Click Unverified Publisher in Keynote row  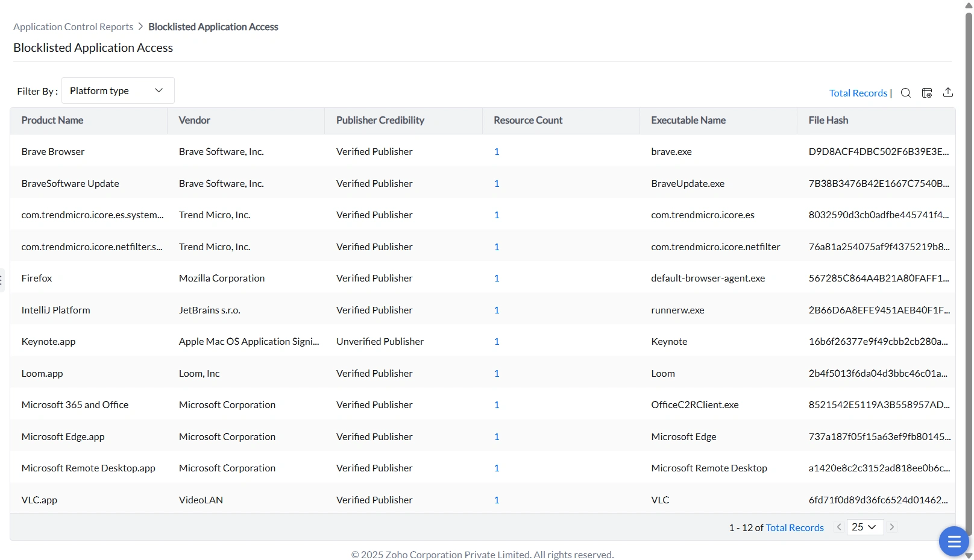(380, 341)
